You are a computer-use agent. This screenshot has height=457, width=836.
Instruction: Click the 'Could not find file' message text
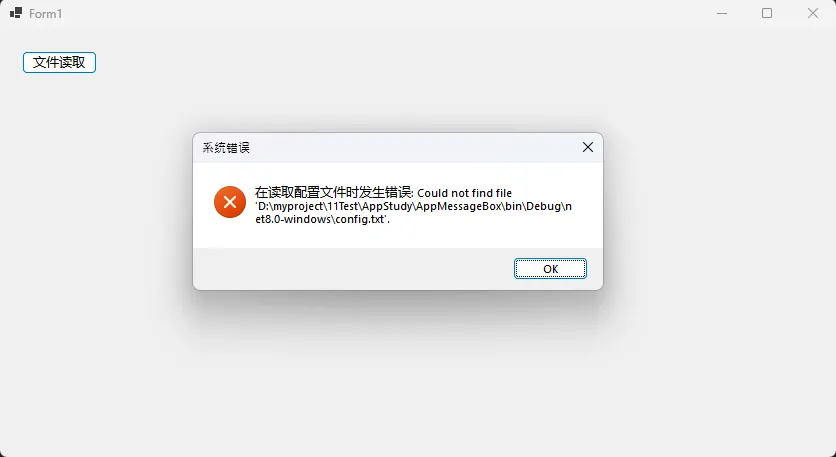464,193
